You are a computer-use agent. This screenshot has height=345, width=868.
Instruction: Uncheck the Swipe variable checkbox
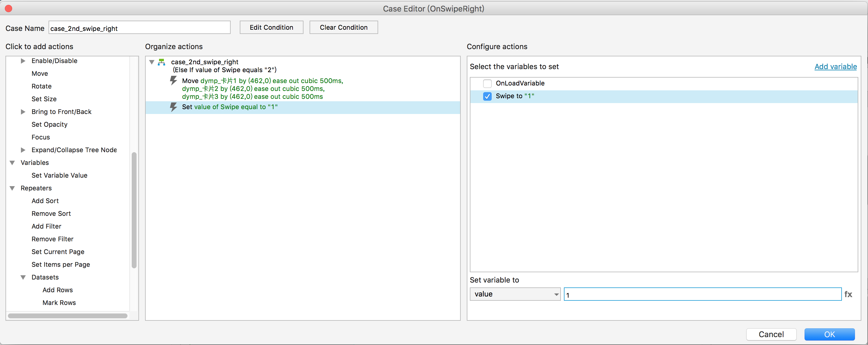click(487, 96)
